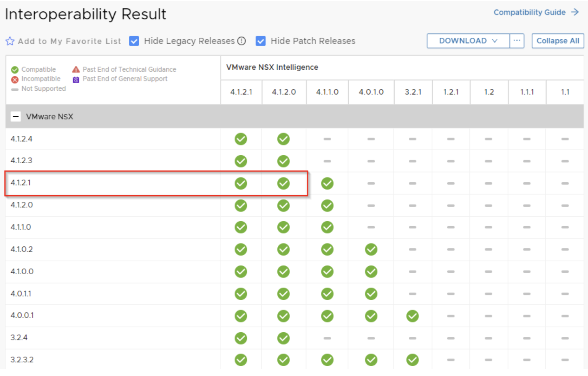This screenshot has height=376, width=588.
Task: Uncheck the Hide Legacy Releases checkbox
Action: coord(134,41)
